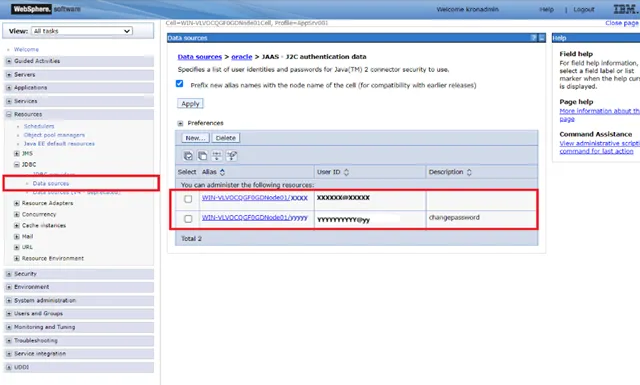Viewport: 640px width, 385px height.
Task: Toggle the prefix alias names checkbox
Action: [x=180, y=84]
